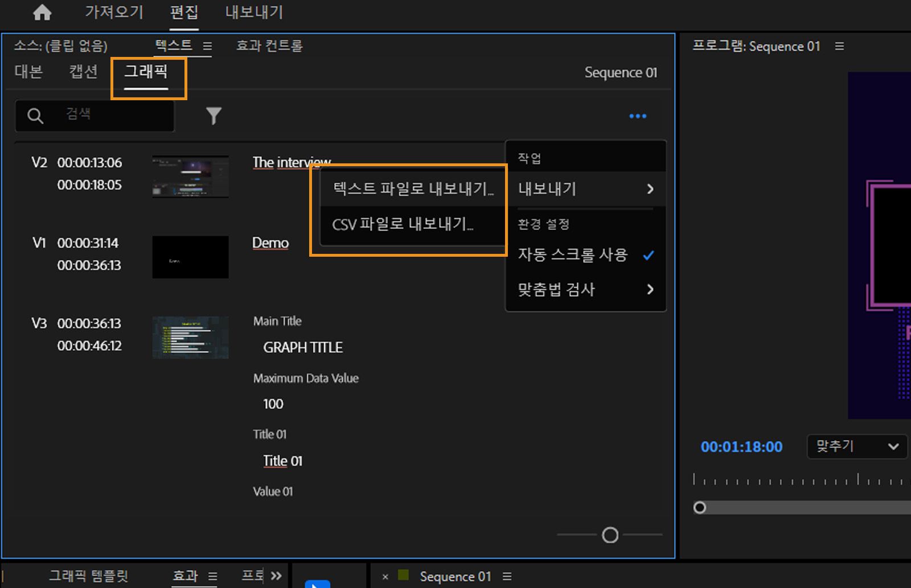Expand the 맞춤법 검사 submenu
The width and height of the screenshot is (911, 588).
click(x=586, y=290)
